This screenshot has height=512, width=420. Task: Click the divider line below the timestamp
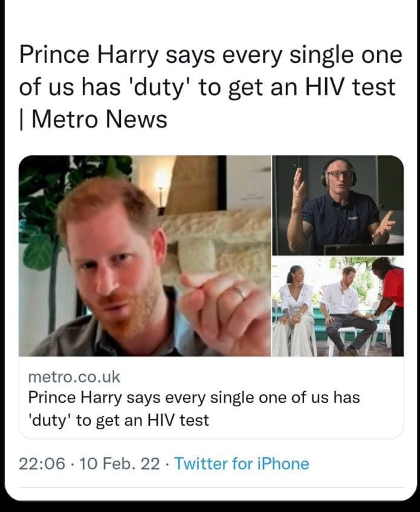tap(210, 487)
